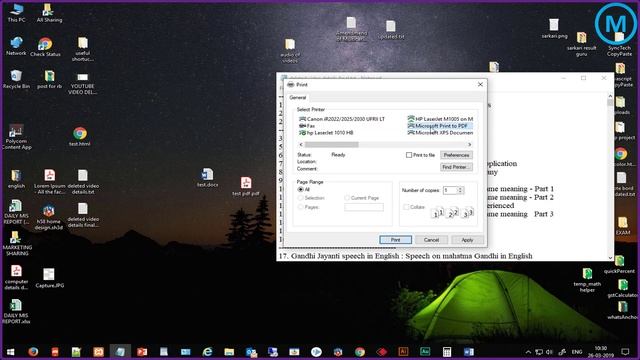Click the printer list right scroll arrow
Image resolution: width=640 pixels, height=360 pixels.
pyautogui.click(x=469, y=144)
